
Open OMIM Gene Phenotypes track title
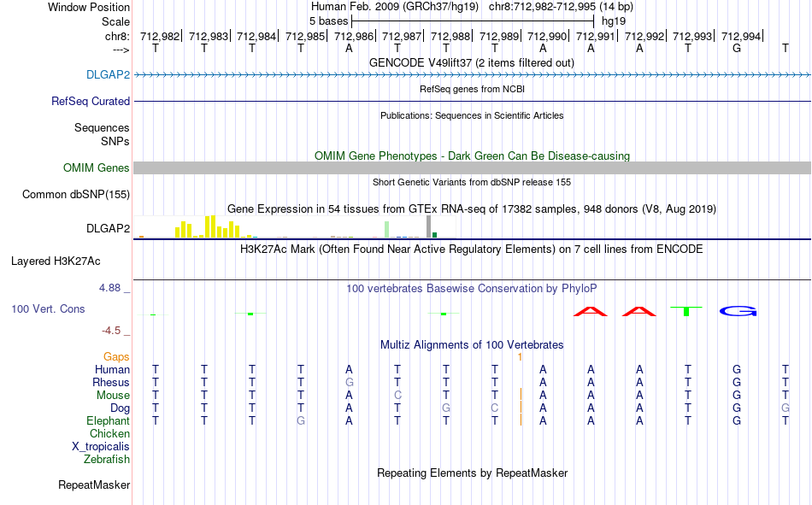tap(472, 156)
